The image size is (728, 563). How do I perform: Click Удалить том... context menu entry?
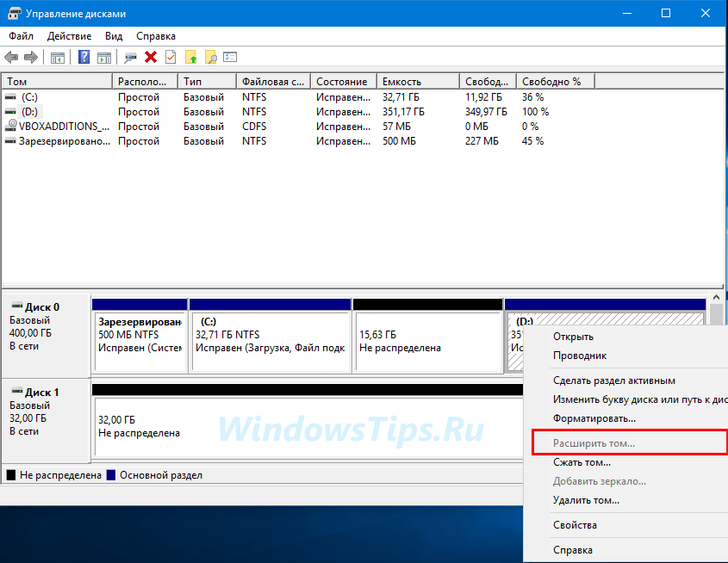586,500
